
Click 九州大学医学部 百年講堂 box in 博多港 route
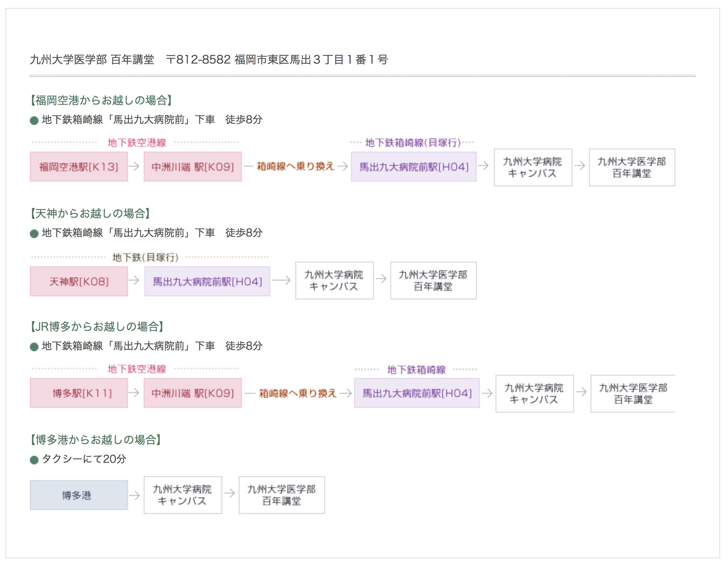pyautogui.click(x=282, y=495)
